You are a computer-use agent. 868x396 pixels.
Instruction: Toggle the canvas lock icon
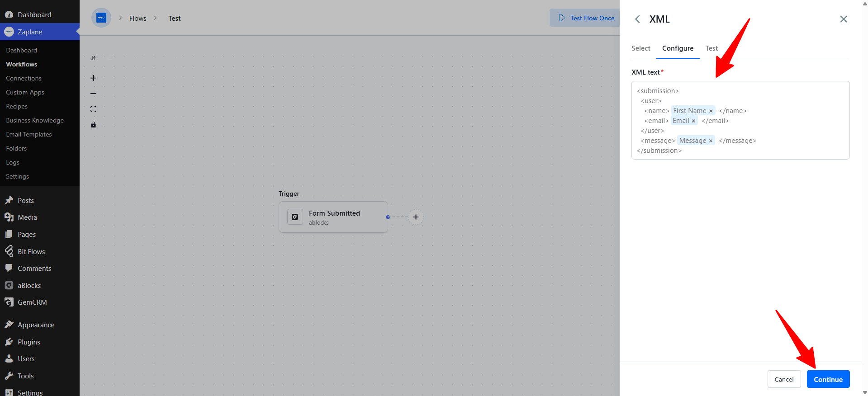93,125
